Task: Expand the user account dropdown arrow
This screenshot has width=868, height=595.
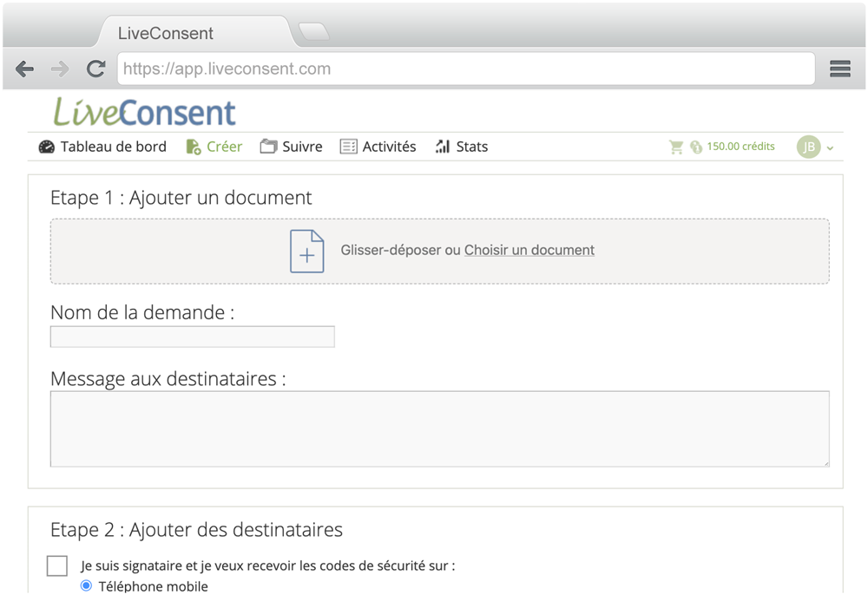Action: point(830,148)
